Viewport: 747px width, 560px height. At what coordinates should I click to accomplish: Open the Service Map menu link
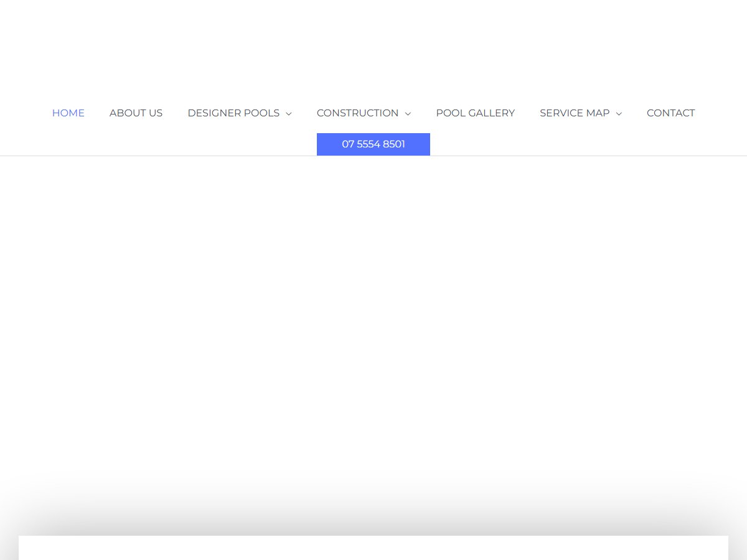[x=575, y=113]
